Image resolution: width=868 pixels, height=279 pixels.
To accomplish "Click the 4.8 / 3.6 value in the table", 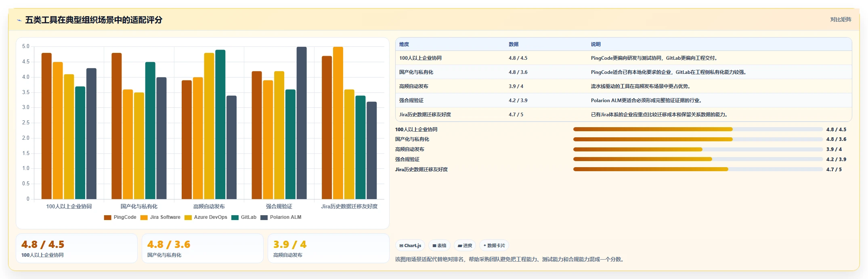I will pyautogui.click(x=518, y=72).
